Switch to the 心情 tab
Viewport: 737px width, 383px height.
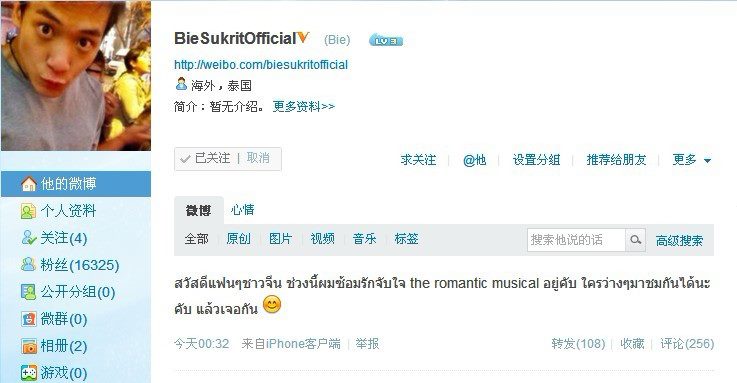[243, 210]
